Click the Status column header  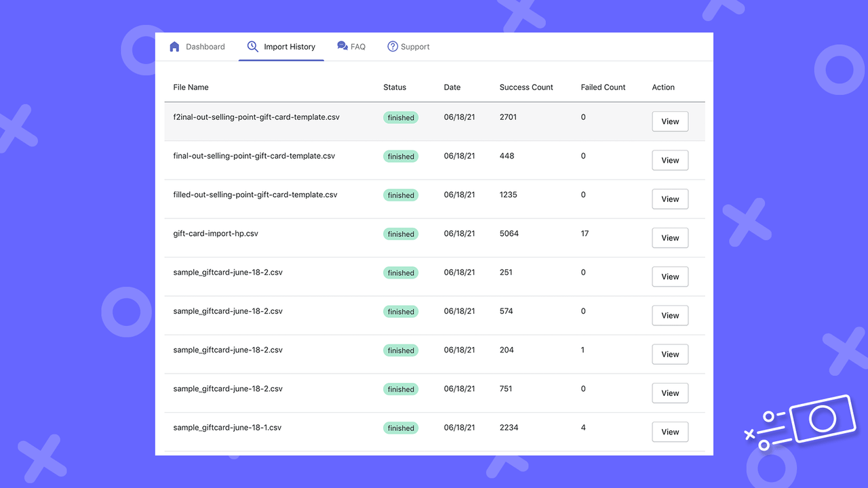395,87
